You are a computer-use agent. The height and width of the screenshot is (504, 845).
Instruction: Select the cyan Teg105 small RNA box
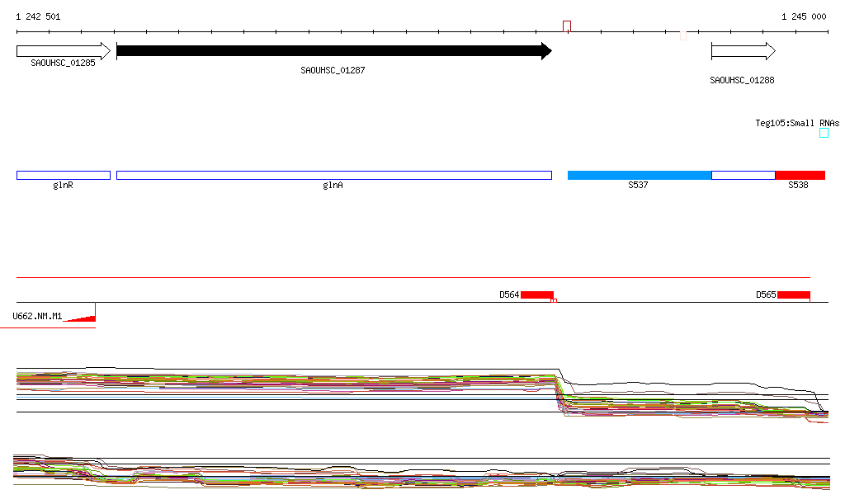(x=824, y=134)
